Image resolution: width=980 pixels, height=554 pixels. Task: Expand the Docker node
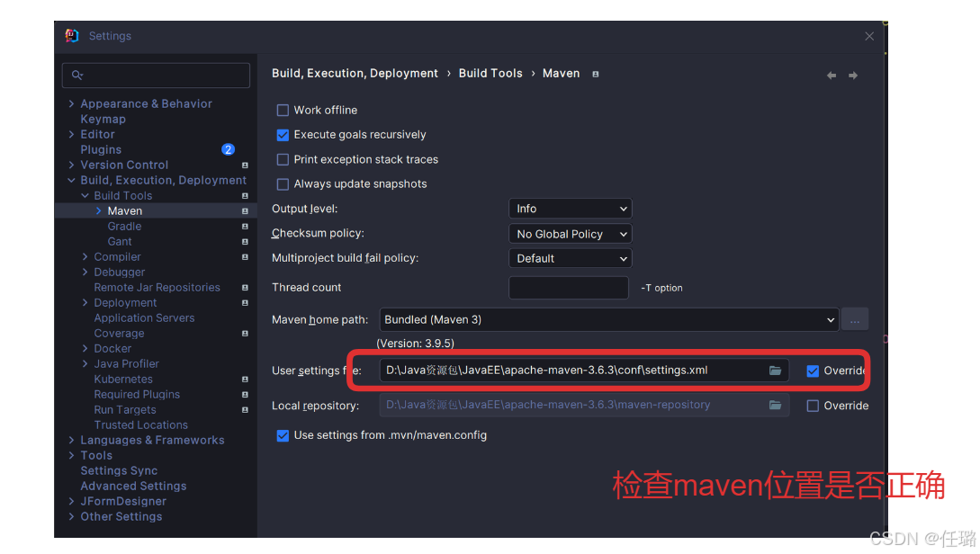pyautogui.click(x=85, y=349)
